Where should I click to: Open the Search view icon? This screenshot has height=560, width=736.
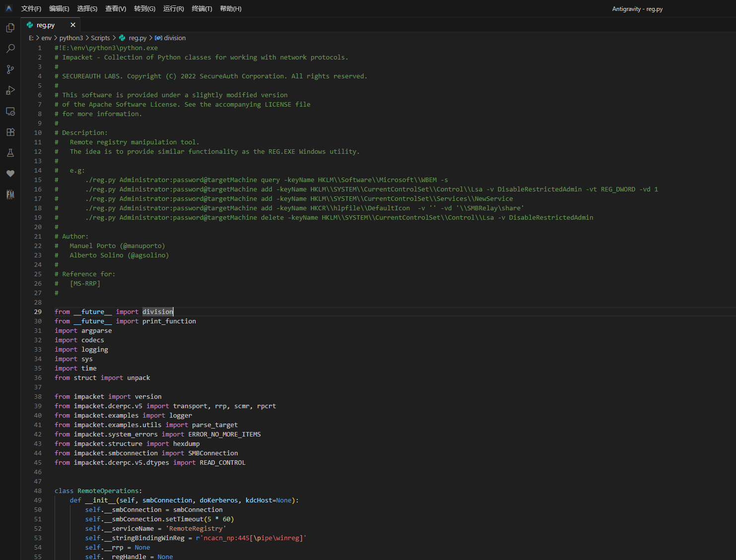[x=10, y=49]
